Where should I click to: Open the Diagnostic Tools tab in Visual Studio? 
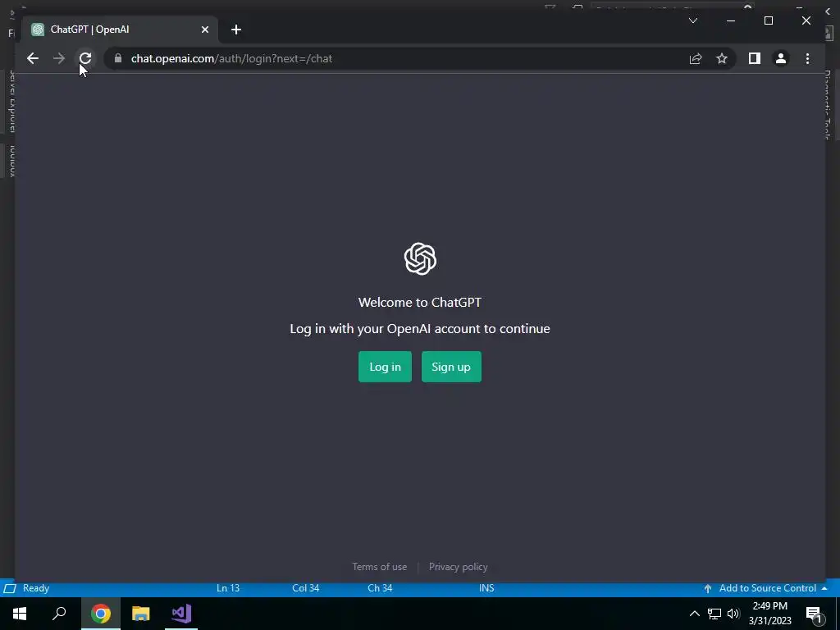click(x=828, y=105)
